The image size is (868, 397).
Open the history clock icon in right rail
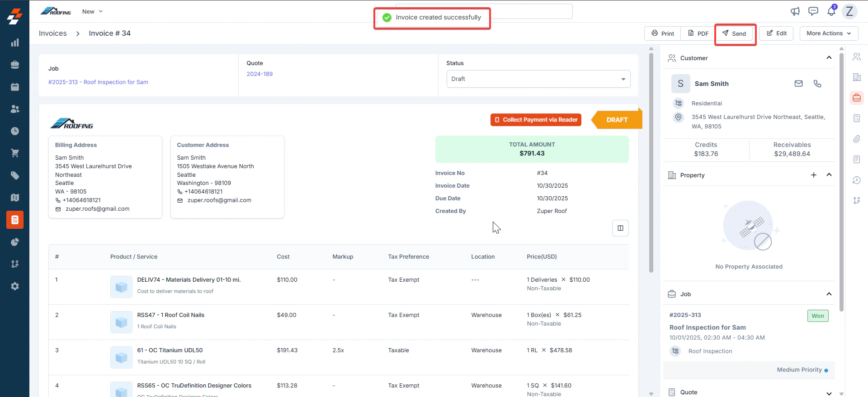coord(857,180)
